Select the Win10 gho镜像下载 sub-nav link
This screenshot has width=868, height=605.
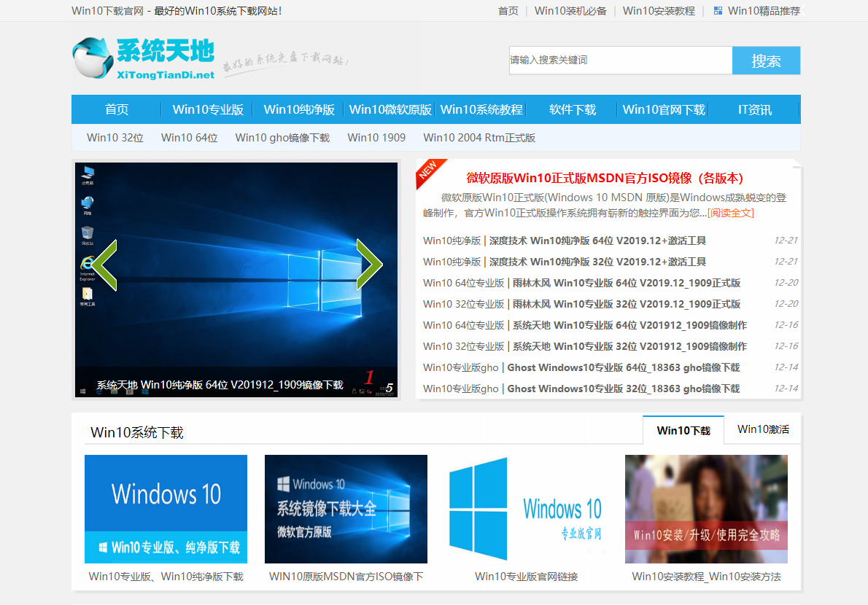pos(282,138)
